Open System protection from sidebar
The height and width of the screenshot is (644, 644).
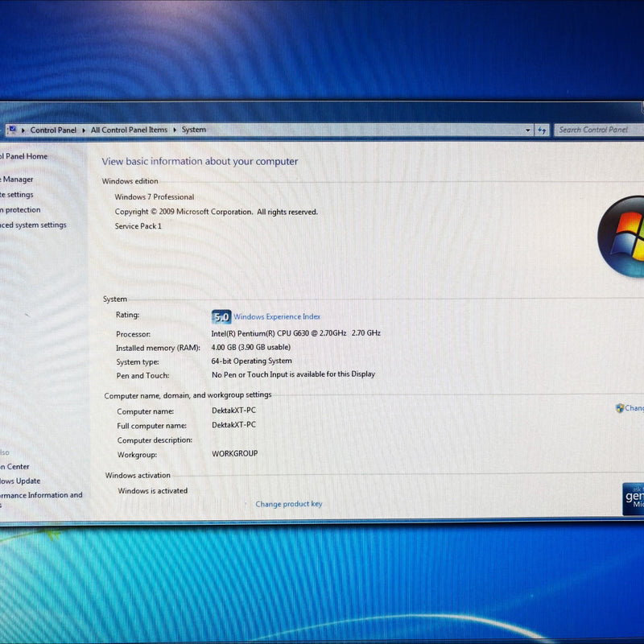(x=20, y=210)
